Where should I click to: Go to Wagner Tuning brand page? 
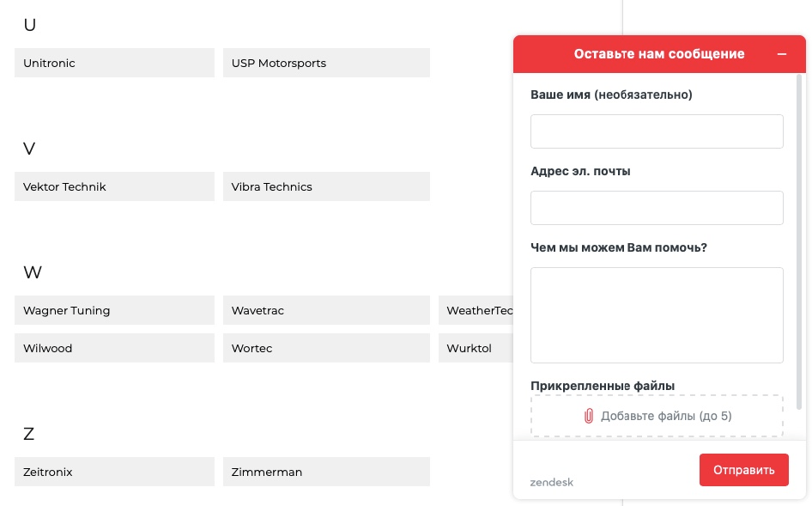coord(114,310)
